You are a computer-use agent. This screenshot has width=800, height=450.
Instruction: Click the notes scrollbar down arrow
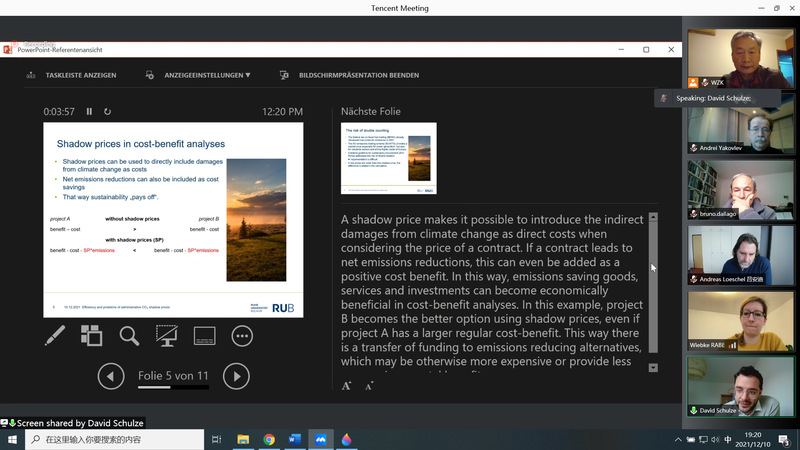pyautogui.click(x=653, y=367)
